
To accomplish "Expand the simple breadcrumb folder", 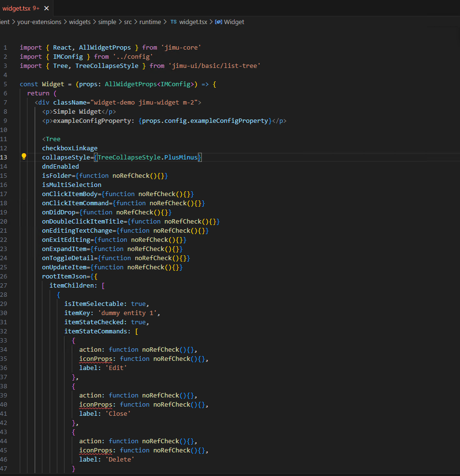I will pos(107,22).
